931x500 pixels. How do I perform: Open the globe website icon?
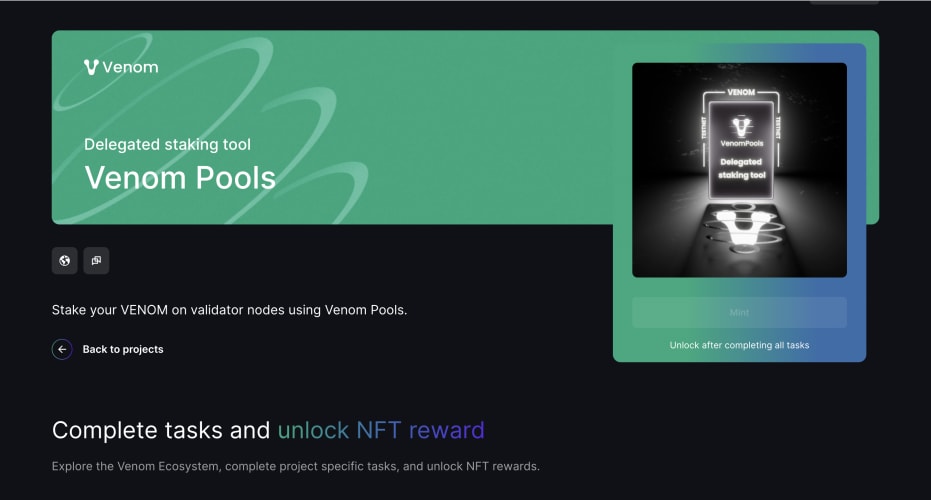(x=65, y=261)
